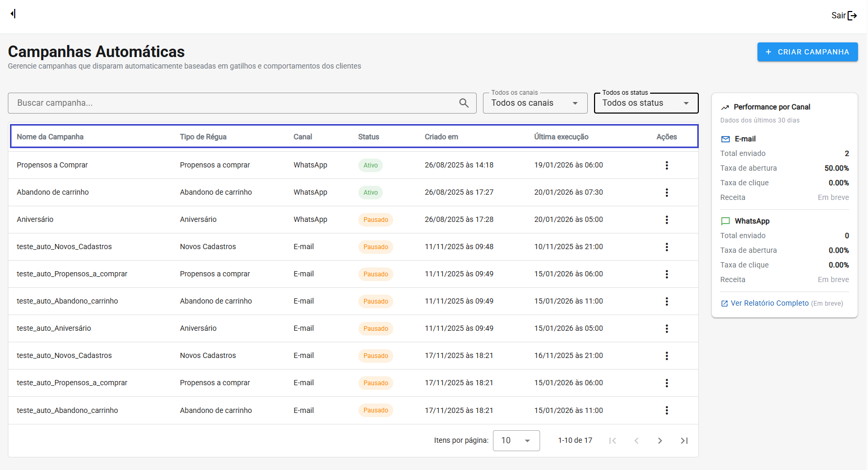
Task: Click the Sair logout icon
Action: click(852, 16)
